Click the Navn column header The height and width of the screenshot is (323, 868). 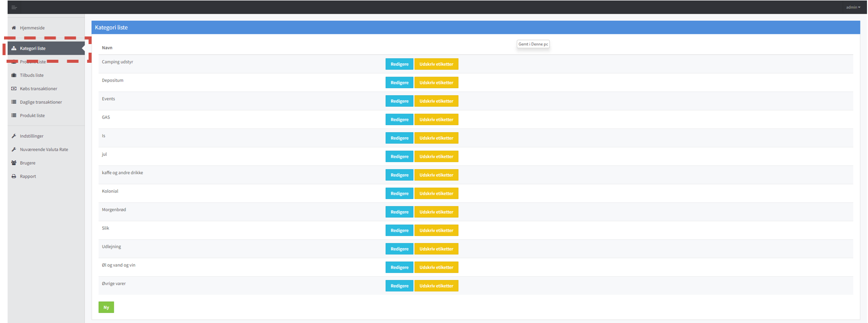pos(107,48)
